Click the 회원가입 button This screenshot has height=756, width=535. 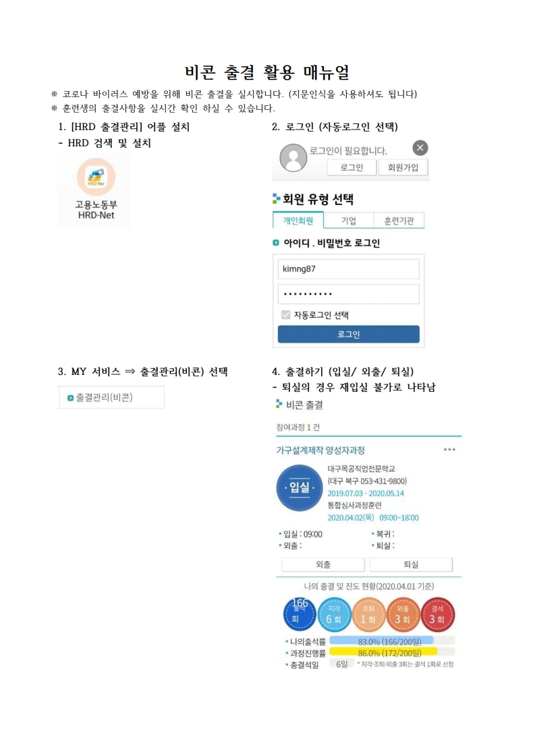click(x=403, y=168)
